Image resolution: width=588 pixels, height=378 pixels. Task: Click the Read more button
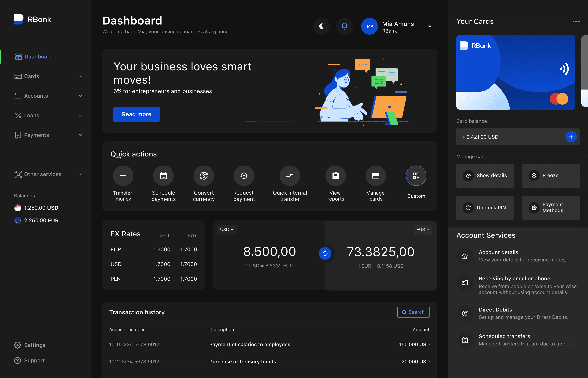click(x=136, y=114)
